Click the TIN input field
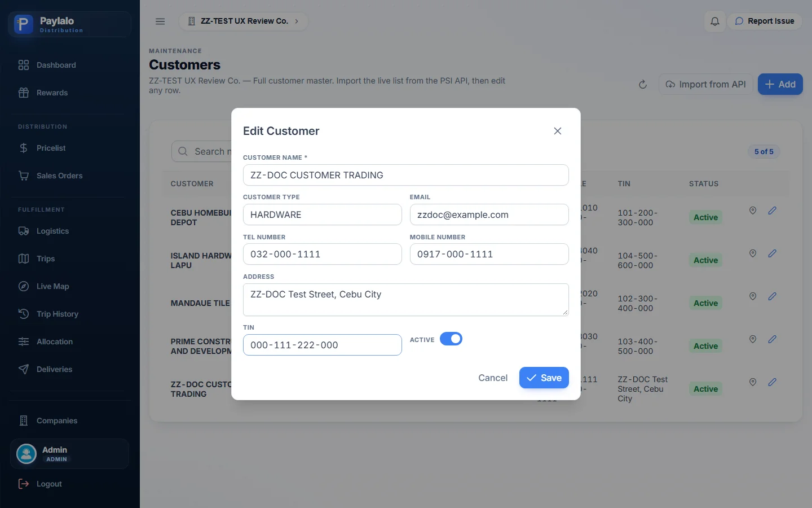 (323, 345)
